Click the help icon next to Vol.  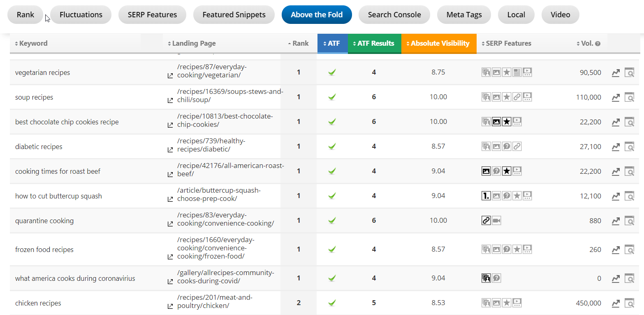coord(598,44)
